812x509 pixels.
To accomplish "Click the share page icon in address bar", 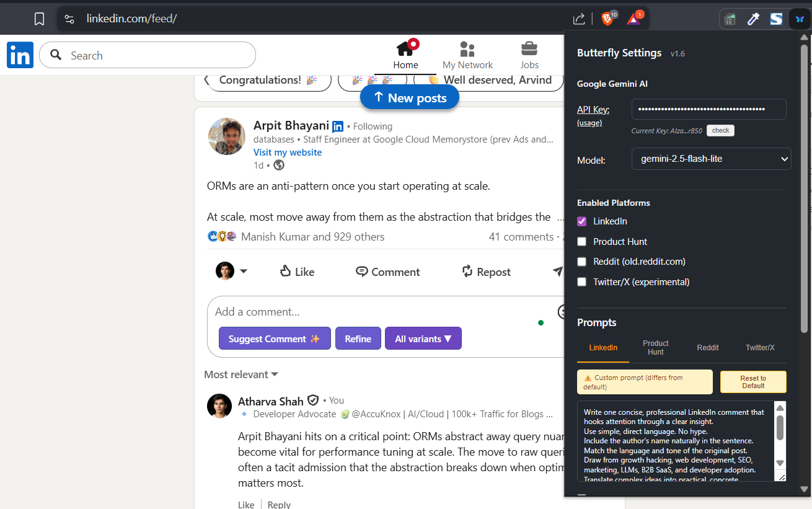I will pos(579,19).
